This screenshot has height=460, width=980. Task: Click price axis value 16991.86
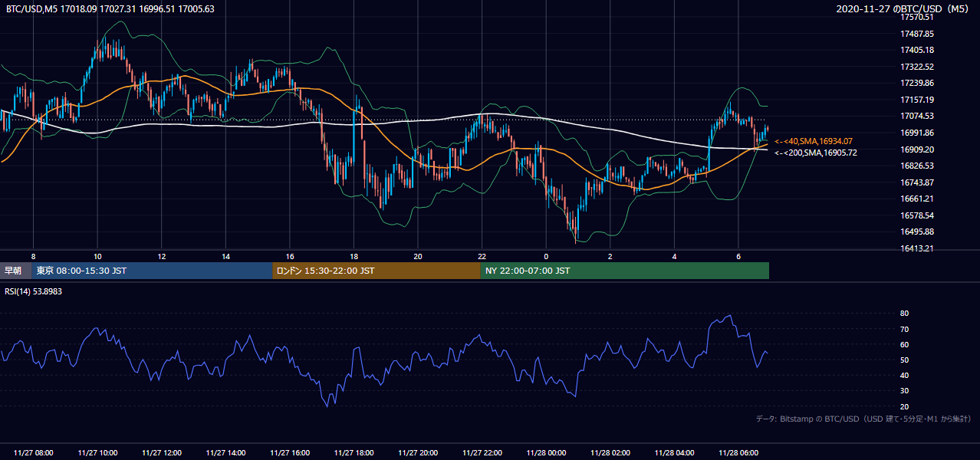917,133
